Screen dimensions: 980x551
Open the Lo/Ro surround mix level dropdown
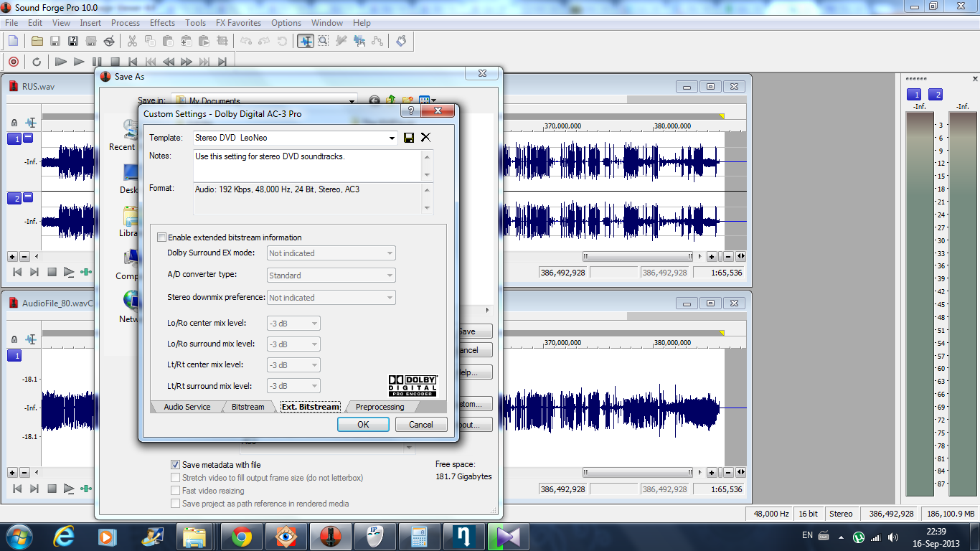pos(293,344)
